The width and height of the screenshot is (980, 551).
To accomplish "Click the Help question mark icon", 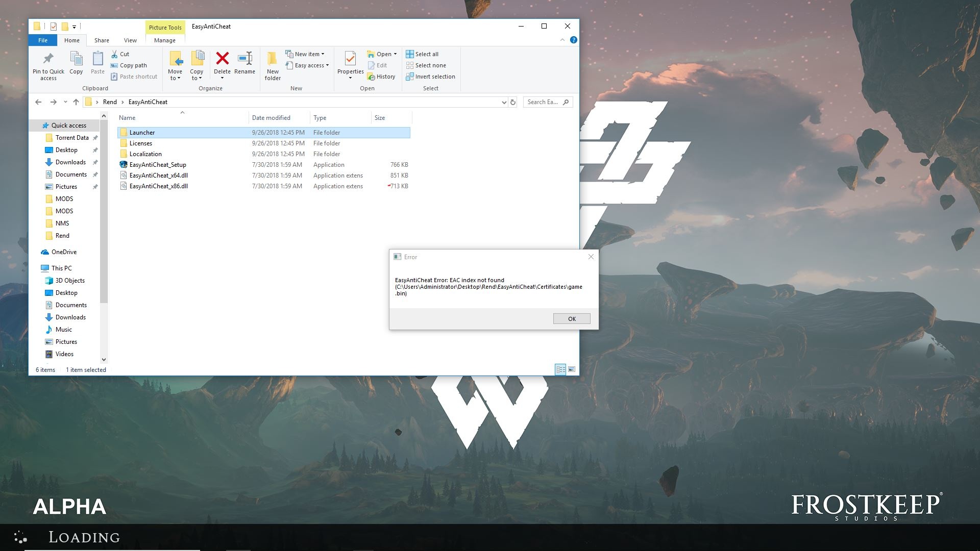I will coord(573,40).
